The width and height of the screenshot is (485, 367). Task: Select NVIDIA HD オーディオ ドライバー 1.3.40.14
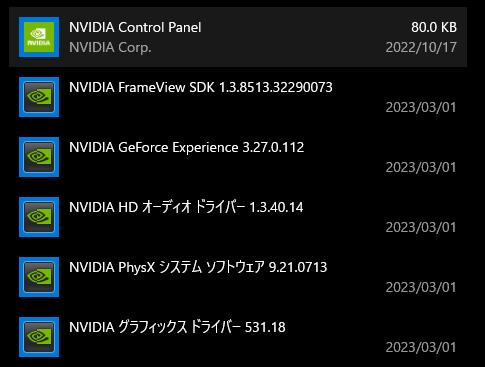pyautogui.click(x=186, y=207)
